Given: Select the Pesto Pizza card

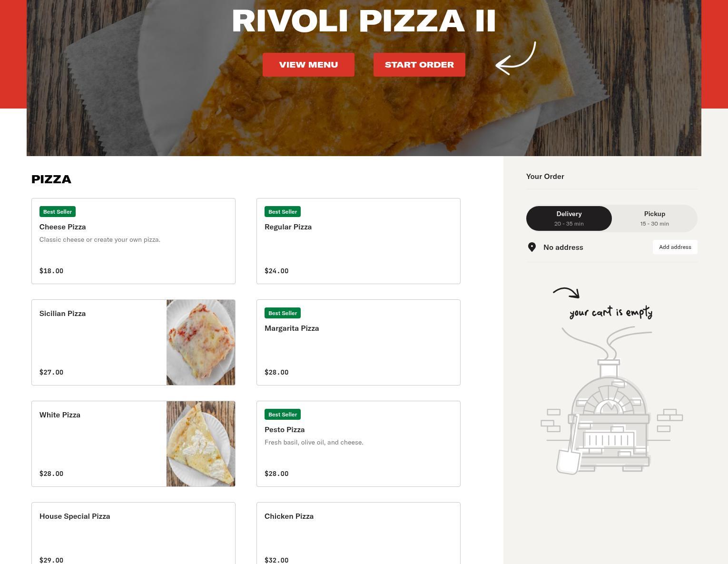Looking at the screenshot, I should tap(358, 444).
